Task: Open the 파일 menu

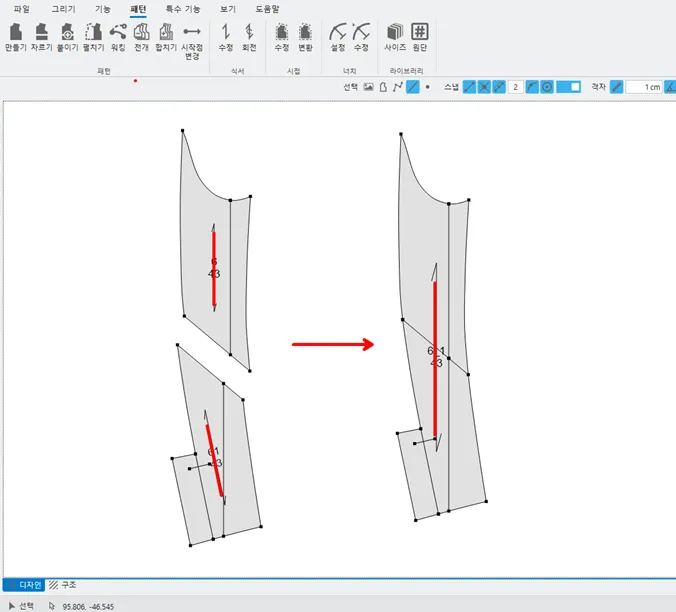Action: tap(22, 9)
